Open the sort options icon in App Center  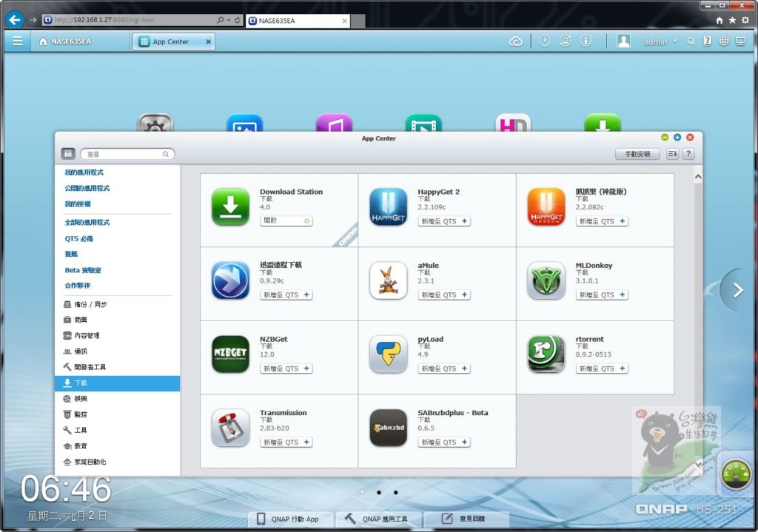672,154
